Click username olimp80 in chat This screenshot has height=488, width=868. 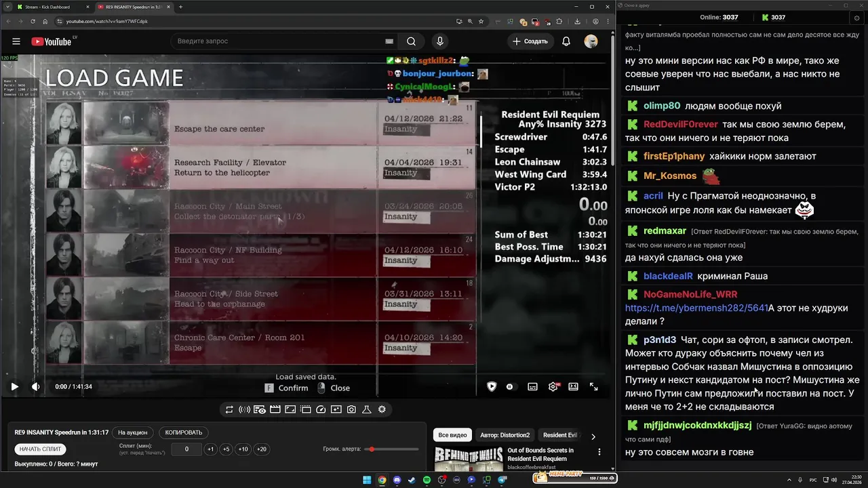click(662, 106)
